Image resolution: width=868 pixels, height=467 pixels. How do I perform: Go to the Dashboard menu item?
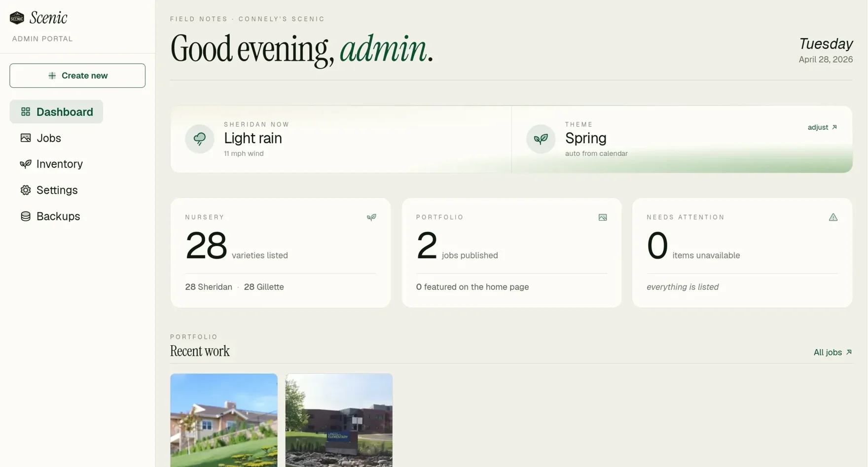click(x=56, y=112)
